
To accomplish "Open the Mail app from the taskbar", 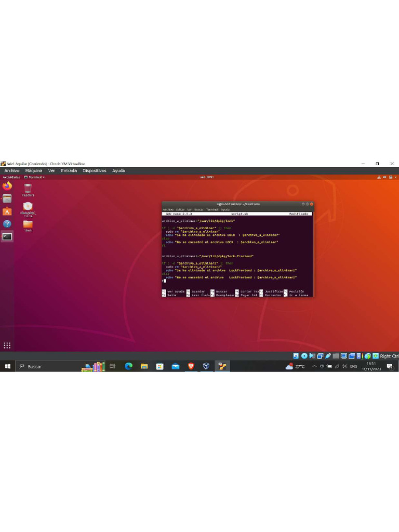I will point(176,366).
